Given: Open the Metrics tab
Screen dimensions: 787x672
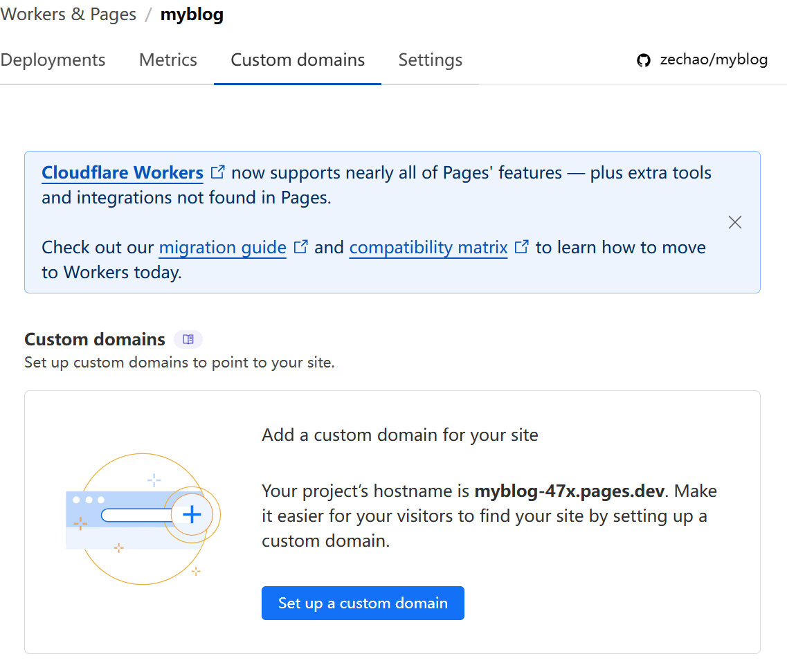Looking at the screenshot, I should point(168,60).
